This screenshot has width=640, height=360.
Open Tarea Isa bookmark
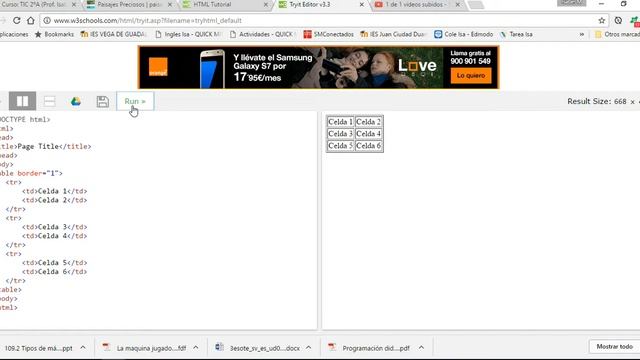pos(516,34)
